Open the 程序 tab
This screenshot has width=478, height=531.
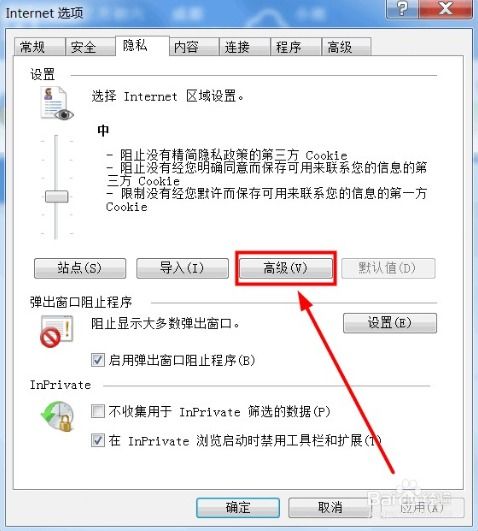[296, 47]
